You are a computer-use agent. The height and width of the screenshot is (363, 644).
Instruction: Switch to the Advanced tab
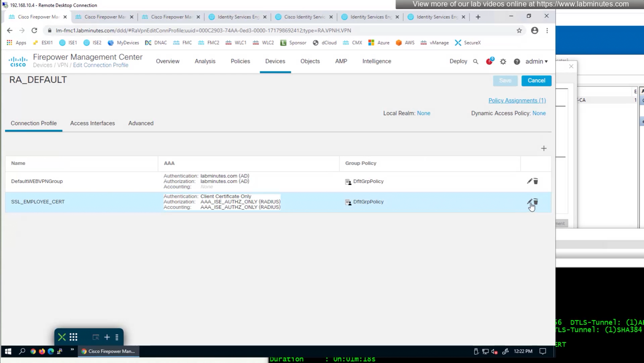coord(141,123)
